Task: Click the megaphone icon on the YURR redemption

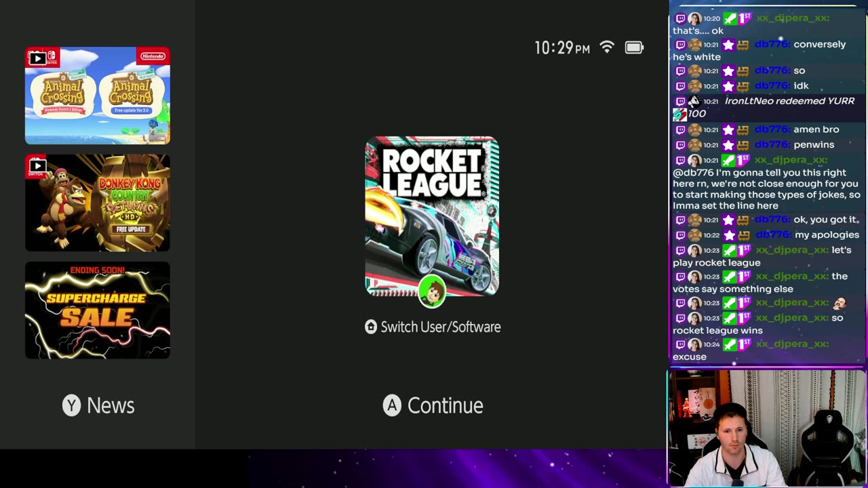Action: point(694,102)
